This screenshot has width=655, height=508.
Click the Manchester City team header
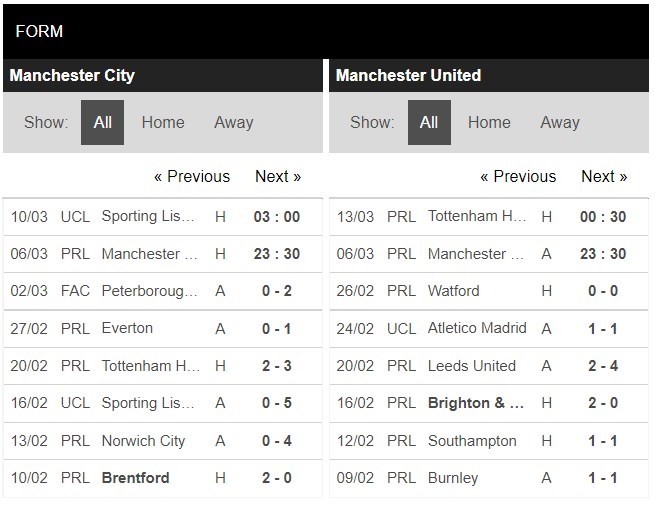pyautogui.click(x=72, y=75)
